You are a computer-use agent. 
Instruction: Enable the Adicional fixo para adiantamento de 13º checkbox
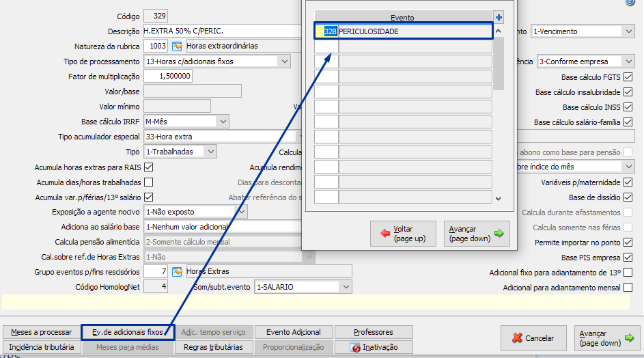tap(628, 273)
